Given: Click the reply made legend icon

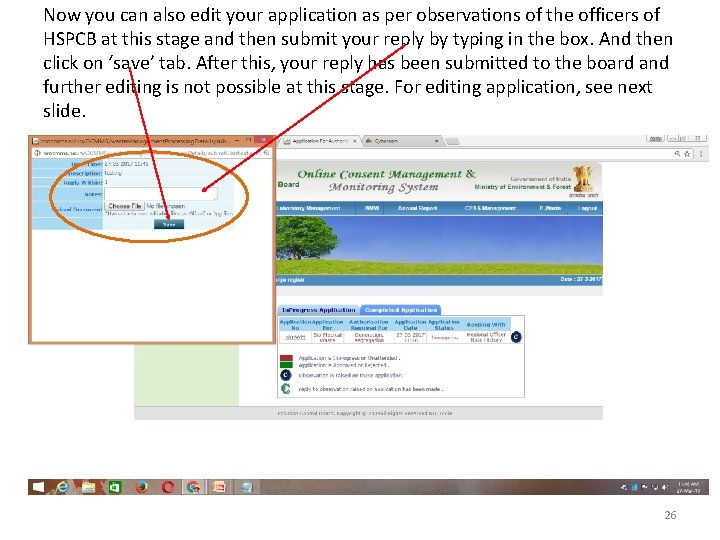Looking at the screenshot, I should tap(286, 389).
